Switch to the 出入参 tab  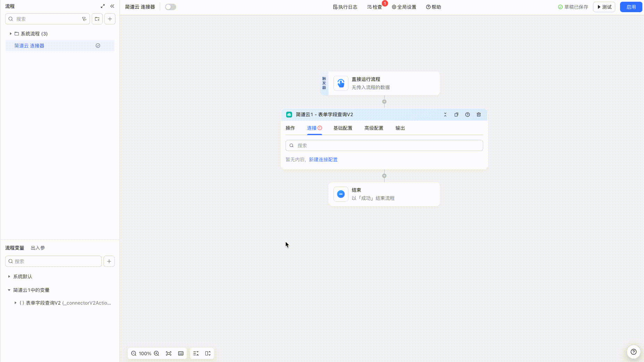38,248
